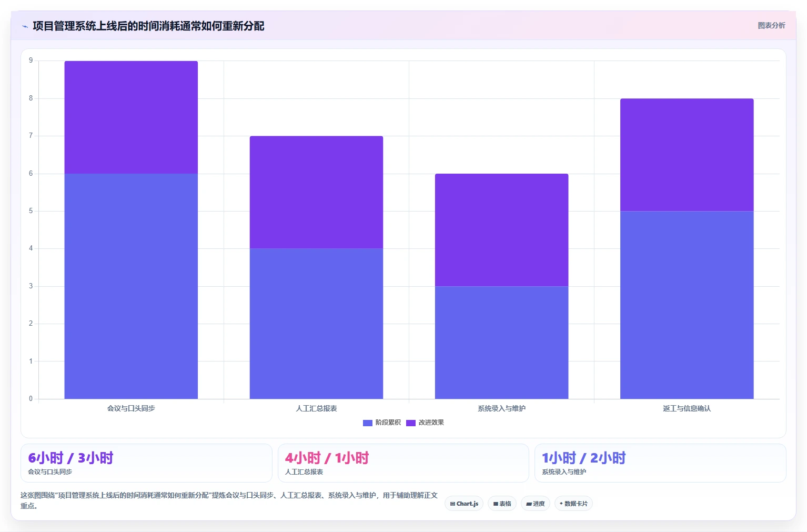Click the x-axis label 系统录入与维护

pos(501,408)
